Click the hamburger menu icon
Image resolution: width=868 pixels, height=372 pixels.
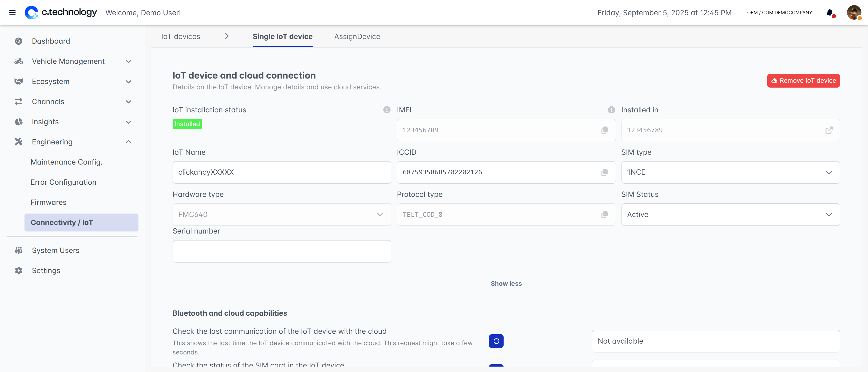pos(12,12)
